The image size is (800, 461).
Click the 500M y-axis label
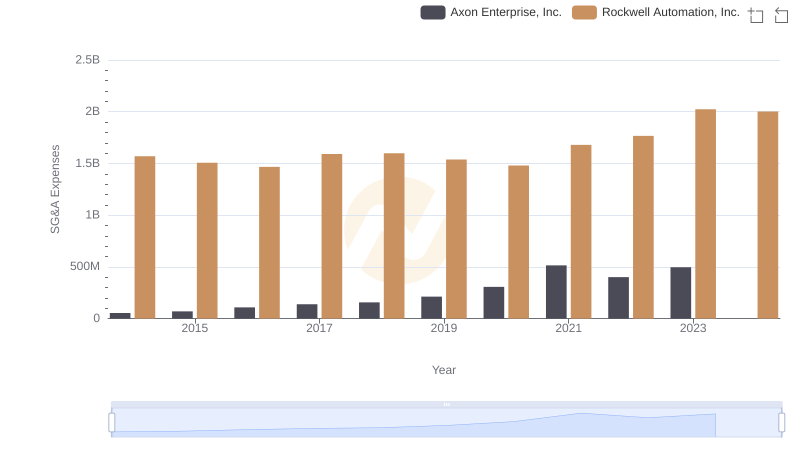pyautogui.click(x=85, y=266)
